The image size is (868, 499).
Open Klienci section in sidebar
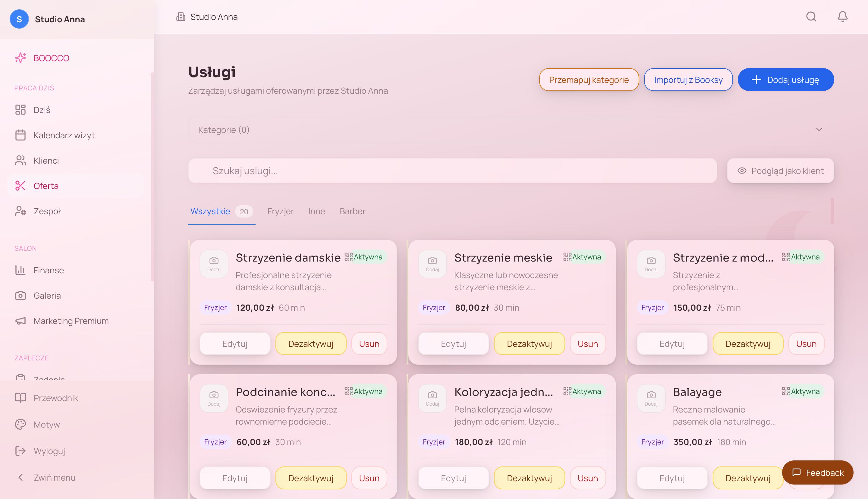click(75, 160)
